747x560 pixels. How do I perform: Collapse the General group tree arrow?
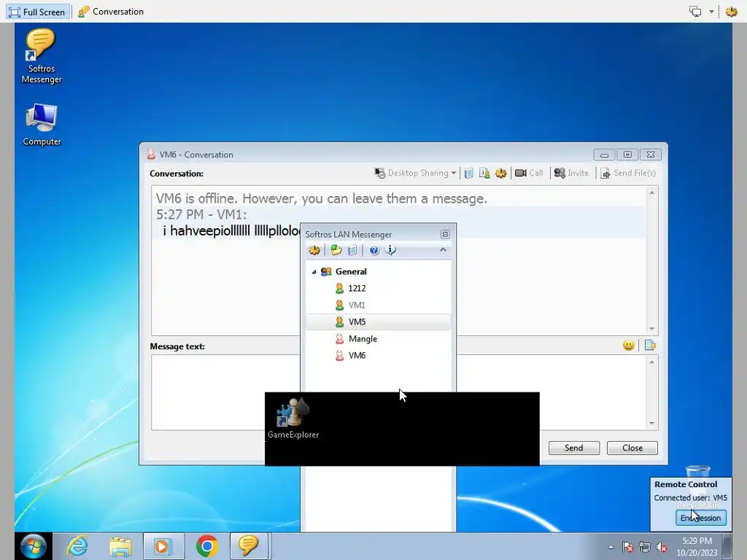pyautogui.click(x=314, y=272)
